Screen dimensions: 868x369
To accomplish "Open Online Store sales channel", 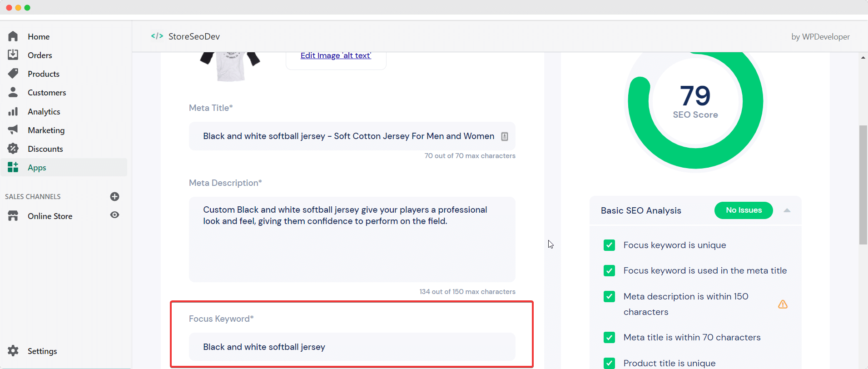I will (x=50, y=216).
